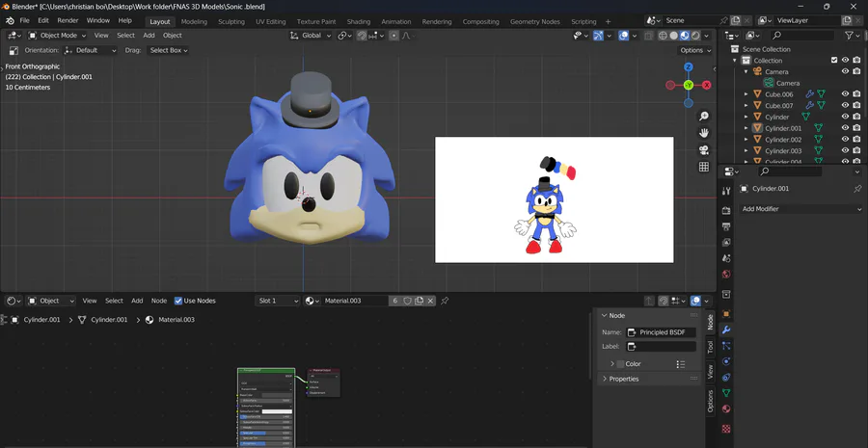Screen dimensions: 868x448
Task: Toggle Collection exclude-from-view-layer checkbox
Action: point(834,61)
